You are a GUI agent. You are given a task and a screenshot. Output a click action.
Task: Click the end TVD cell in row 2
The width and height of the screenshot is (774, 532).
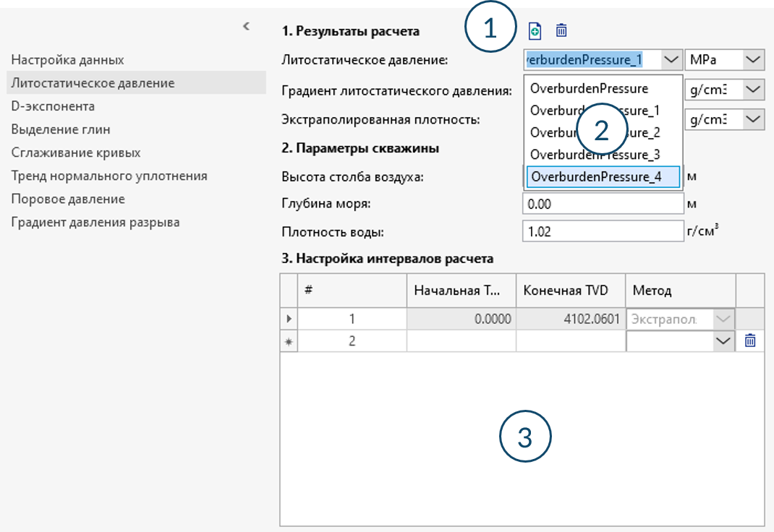pos(571,341)
